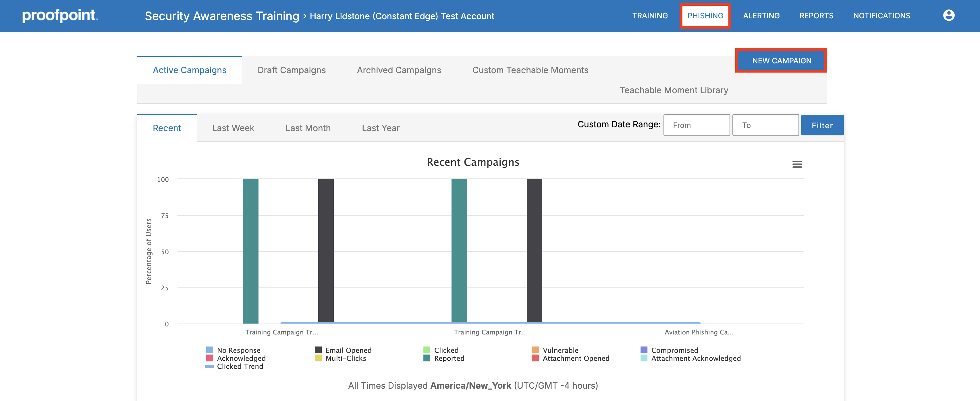
Task: Toggle the Email Opened legend series
Action: pyautogui.click(x=348, y=350)
